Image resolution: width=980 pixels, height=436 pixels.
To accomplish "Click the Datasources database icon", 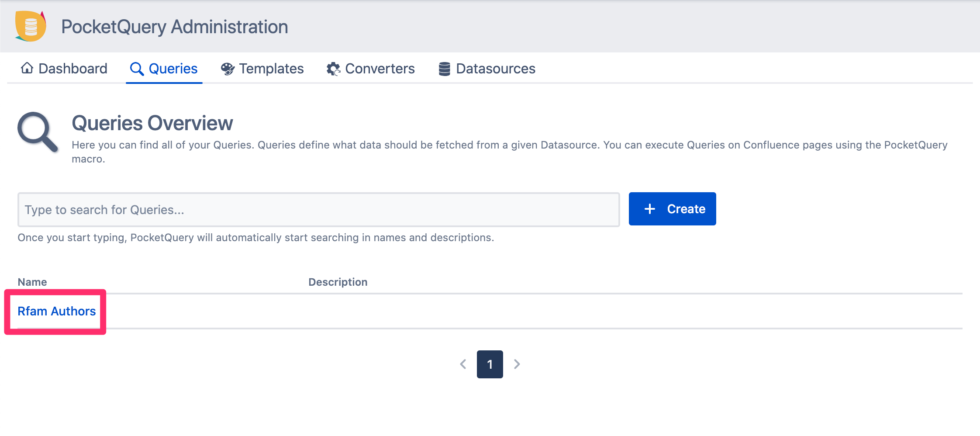I will coord(445,69).
